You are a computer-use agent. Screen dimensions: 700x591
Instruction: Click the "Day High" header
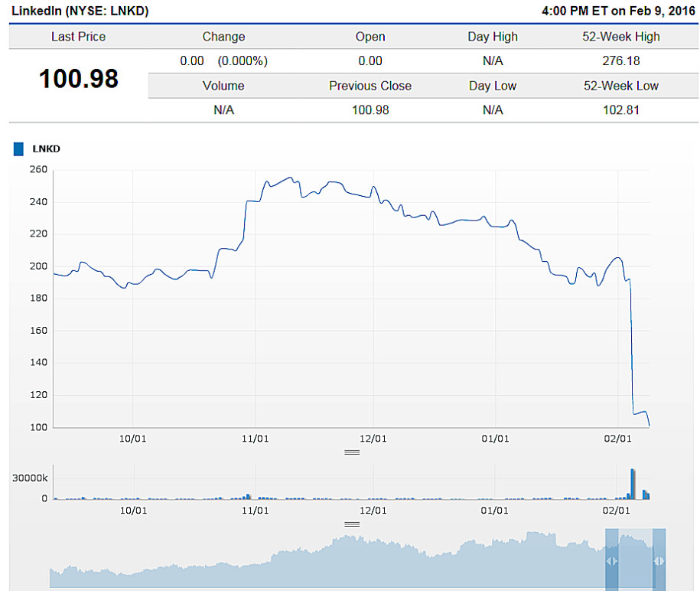tap(493, 37)
